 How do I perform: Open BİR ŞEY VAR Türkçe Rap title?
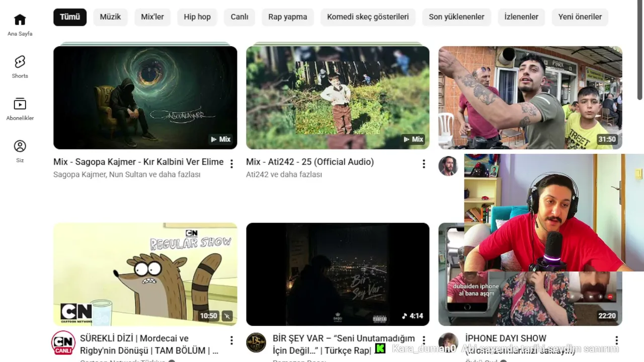[344, 344]
